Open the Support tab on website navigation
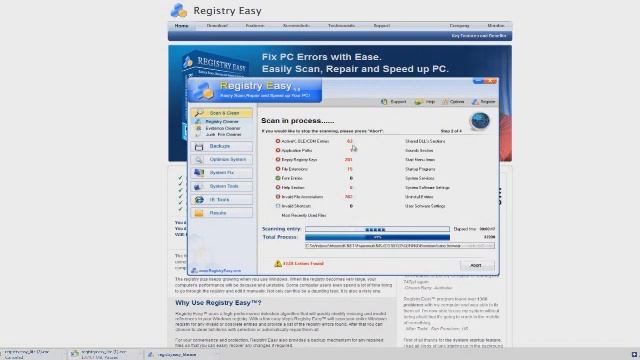 [382, 26]
